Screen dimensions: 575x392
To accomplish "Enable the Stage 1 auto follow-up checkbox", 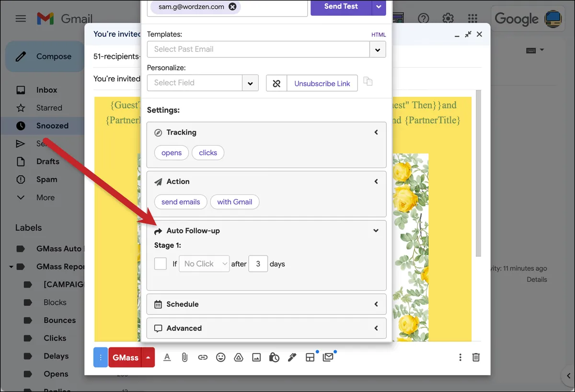I will [x=161, y=264].
